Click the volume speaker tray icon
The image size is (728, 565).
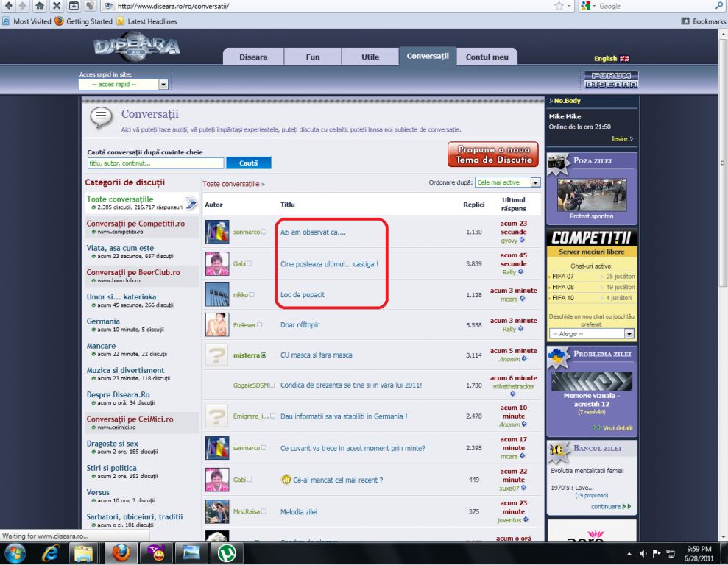(x=643, y=553)
